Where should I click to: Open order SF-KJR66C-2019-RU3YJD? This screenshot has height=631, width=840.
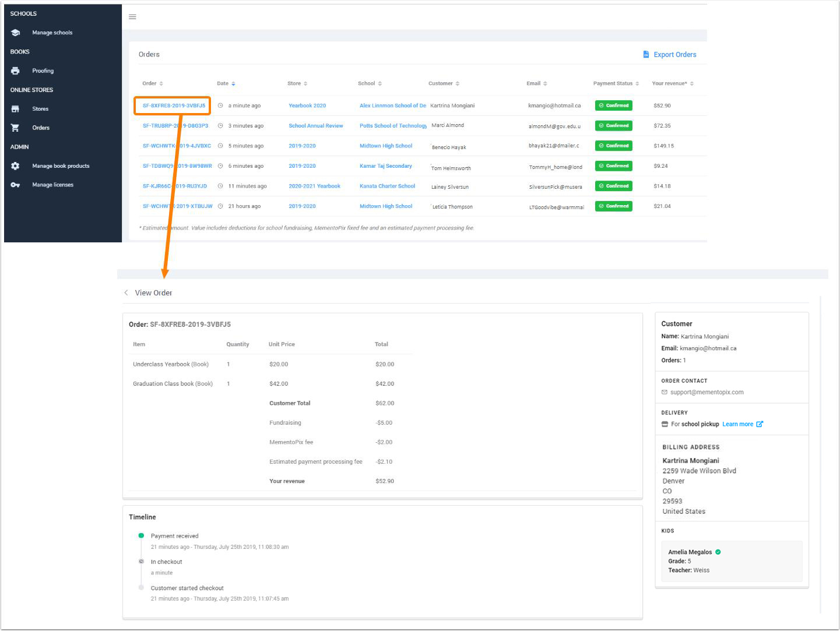[x=175, y=186]
